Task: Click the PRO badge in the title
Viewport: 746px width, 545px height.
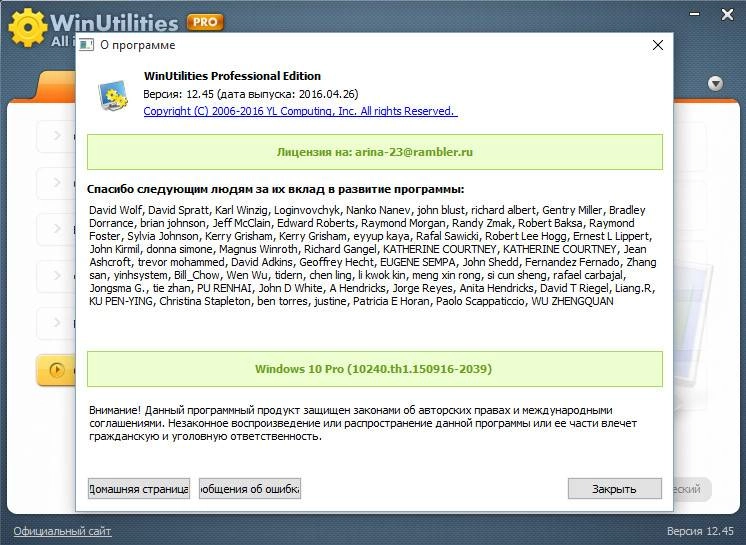Action: coord(205,22)
